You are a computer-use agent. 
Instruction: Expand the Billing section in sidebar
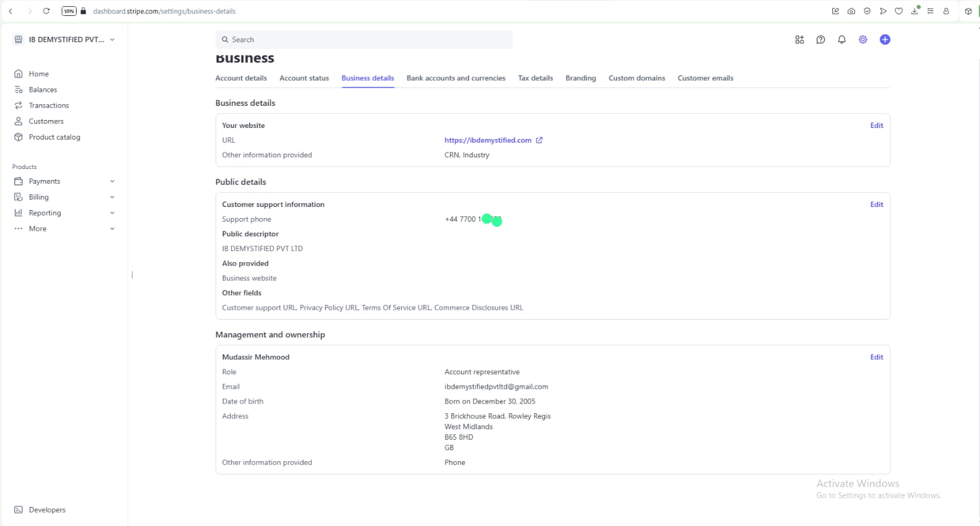[112, 197]
